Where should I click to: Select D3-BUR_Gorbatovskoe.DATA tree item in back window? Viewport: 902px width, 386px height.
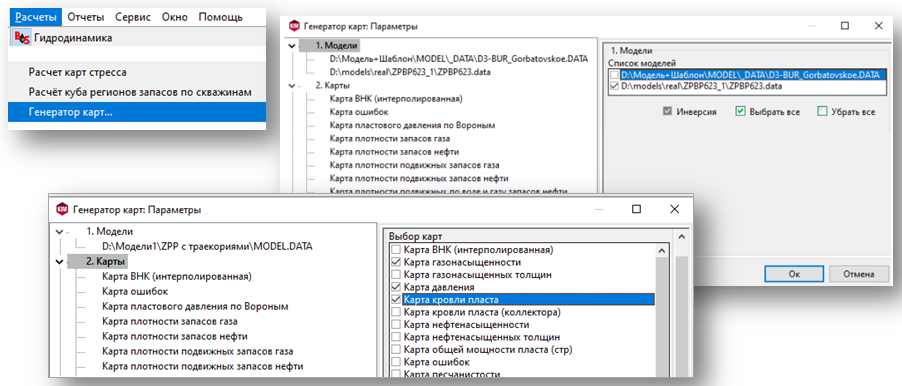459,59
